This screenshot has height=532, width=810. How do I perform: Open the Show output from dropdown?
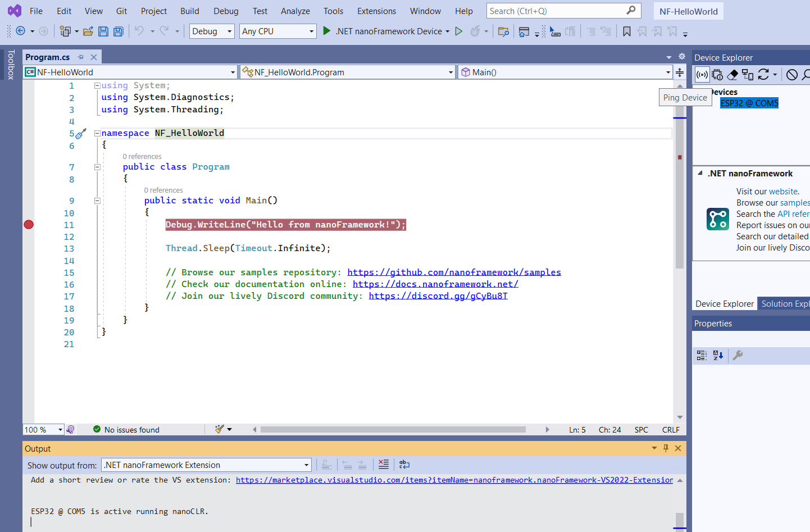click(206, 465)
